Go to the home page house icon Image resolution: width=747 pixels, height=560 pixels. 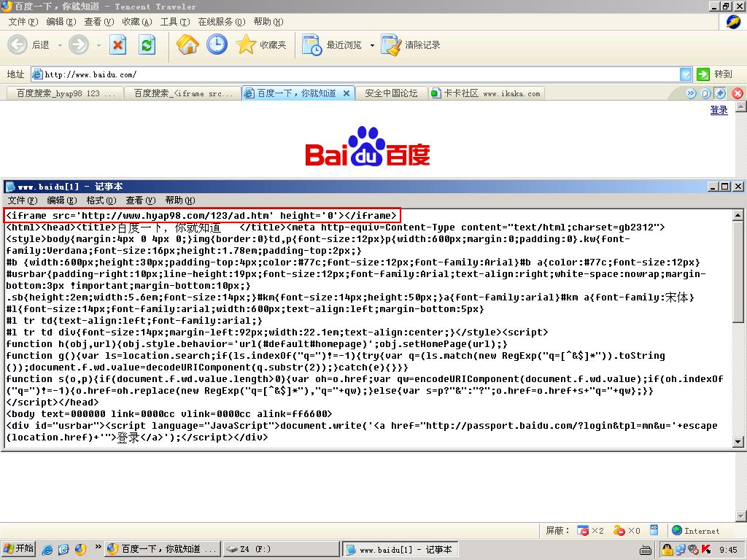187,44
